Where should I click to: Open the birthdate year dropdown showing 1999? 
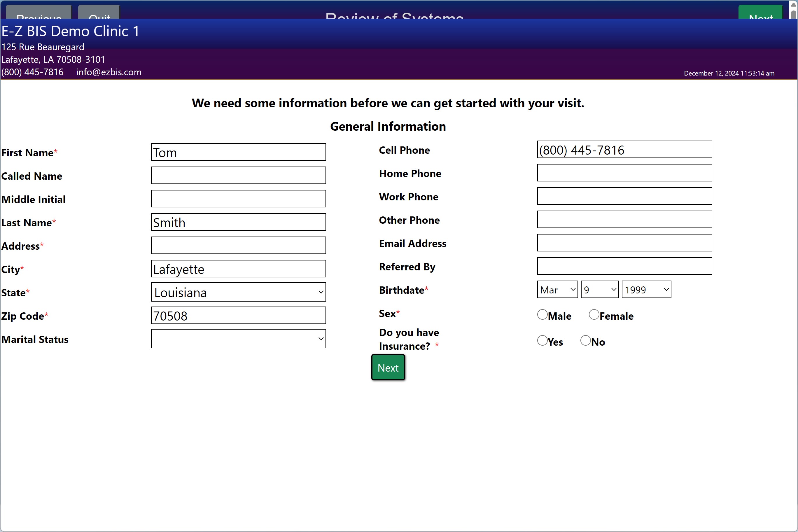[x=646, y=289]
